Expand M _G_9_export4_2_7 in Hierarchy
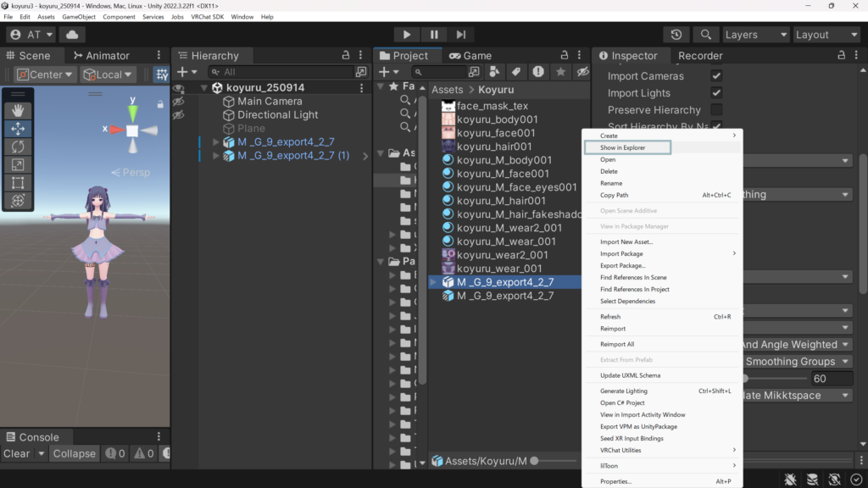 pyautogui.click(x=216, y=142)
